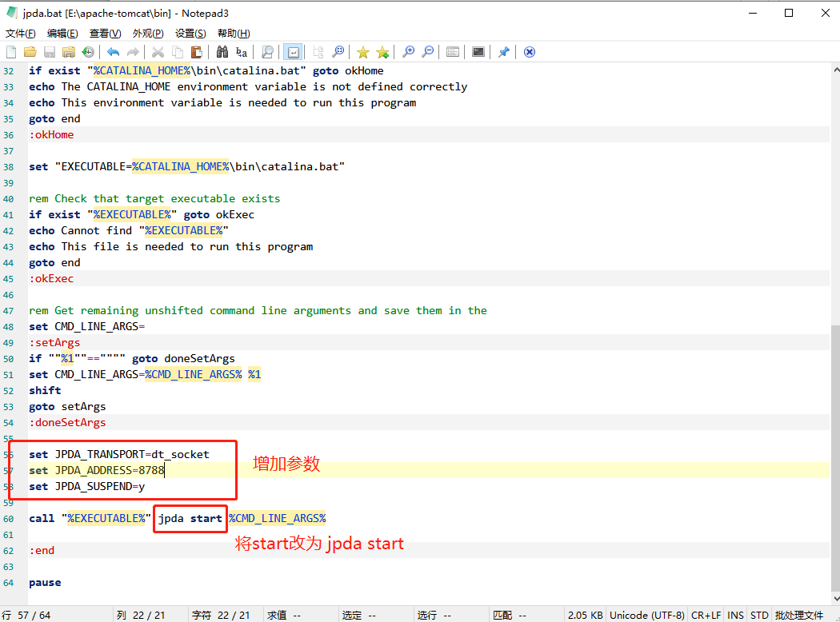Open the 设置(S) menu
Screen dimensions: 840x622
[190, 33]
